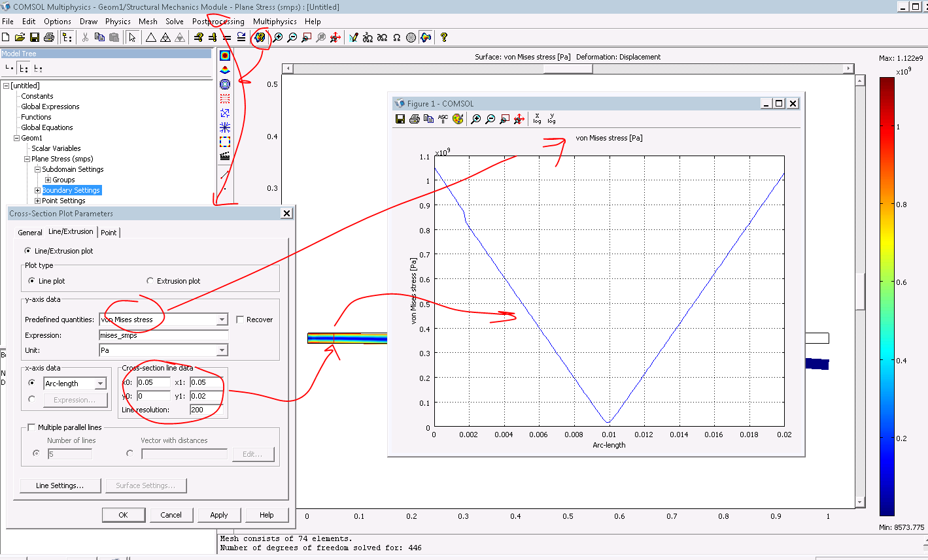Save the Figure 1 plot
The width and height of the screenshot is (928, 560).
(400, 119)
